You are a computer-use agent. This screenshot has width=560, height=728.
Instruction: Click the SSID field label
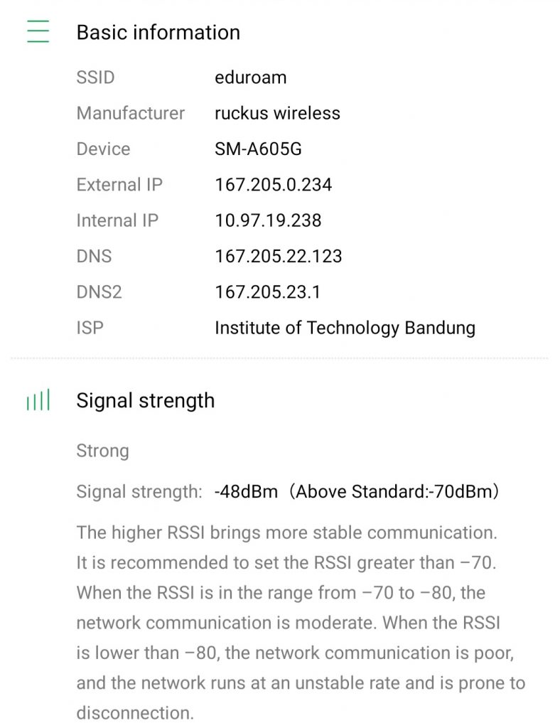pyautogui.click(x=95, y=77)
